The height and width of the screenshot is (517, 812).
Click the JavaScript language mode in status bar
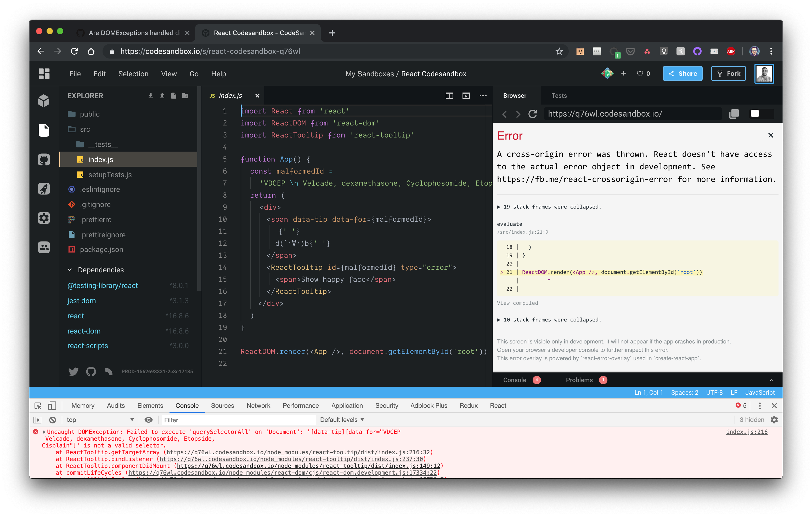coord(760,393)
